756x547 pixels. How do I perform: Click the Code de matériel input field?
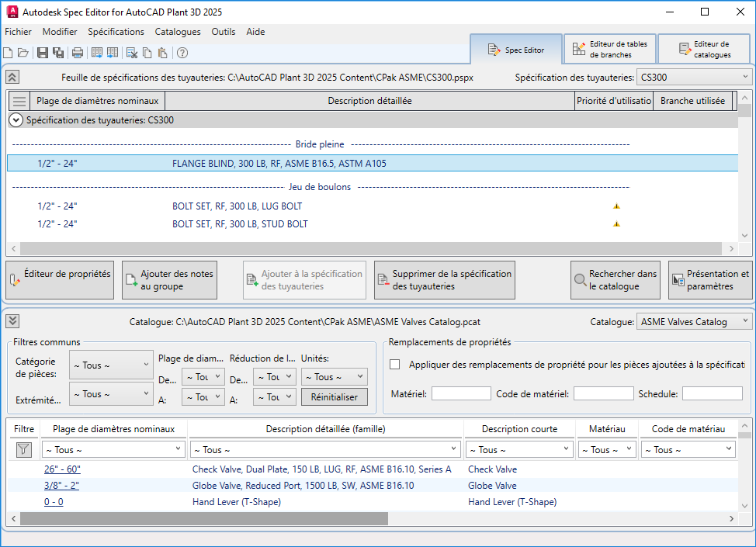coord(603,393)
